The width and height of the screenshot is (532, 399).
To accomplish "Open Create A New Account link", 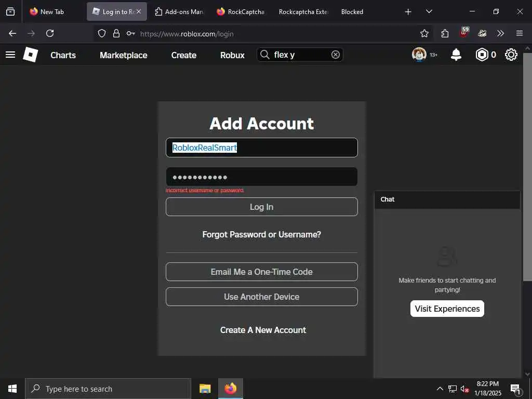I will [263, 330].
